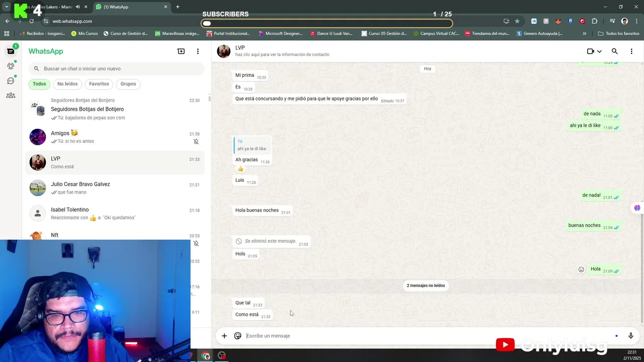Show more bookmarks with the double chevron
This screenshot has width=644, height=362.
click(x=584, y=34)
